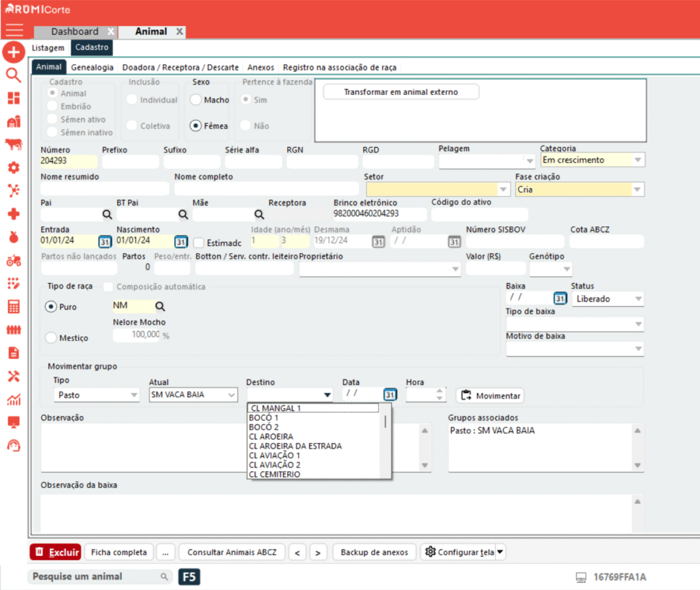Viewport: 700px width, 590px height.
Task: Choose CL AROEIRA DA ESTRADA in Destino list
Action: [295, 446]
